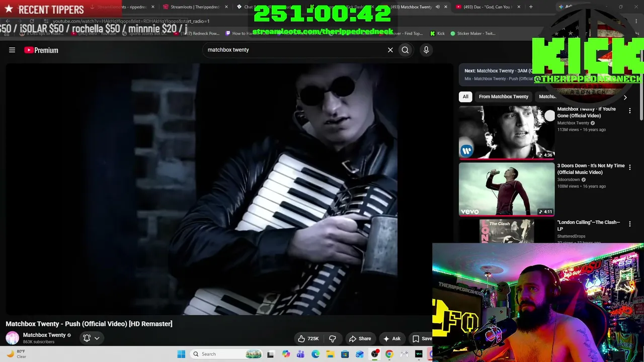The image size is (644, 362).
Task: Like the video with thumbs-up 725K
Action: click(308, 338)
